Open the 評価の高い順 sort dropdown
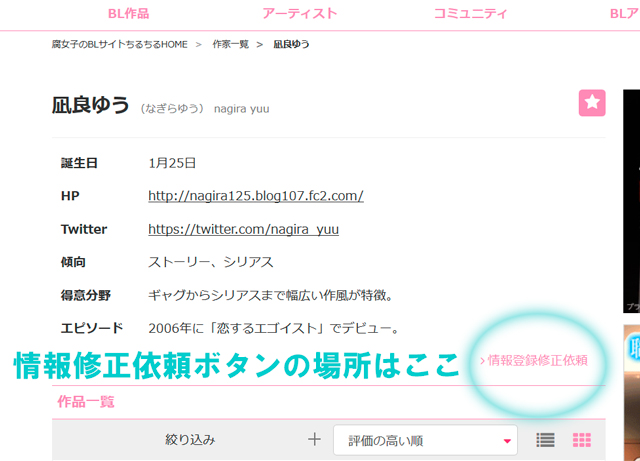This screenshot has width=640, height=461. tap(425, 440)
